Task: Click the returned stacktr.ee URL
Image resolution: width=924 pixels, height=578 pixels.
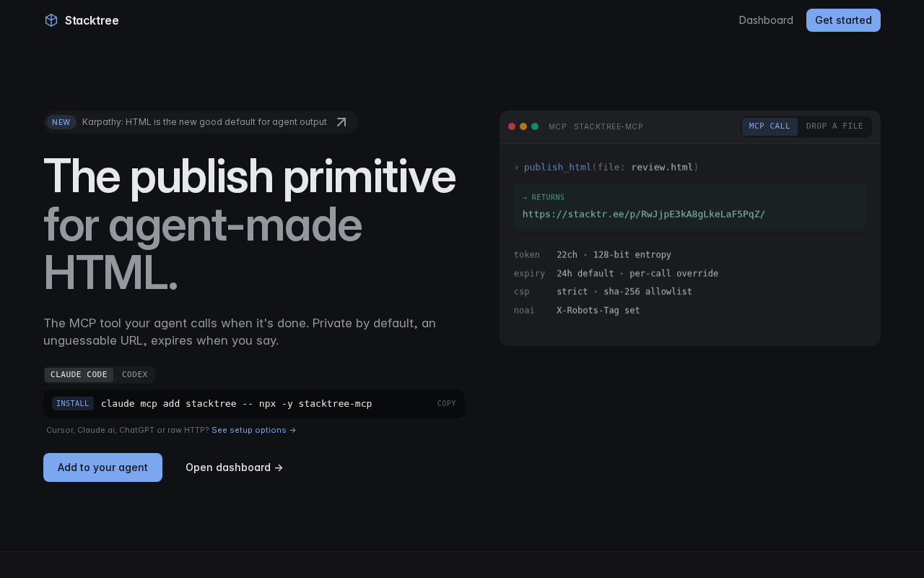Action: pyautogui.click(x=644, y=214)
